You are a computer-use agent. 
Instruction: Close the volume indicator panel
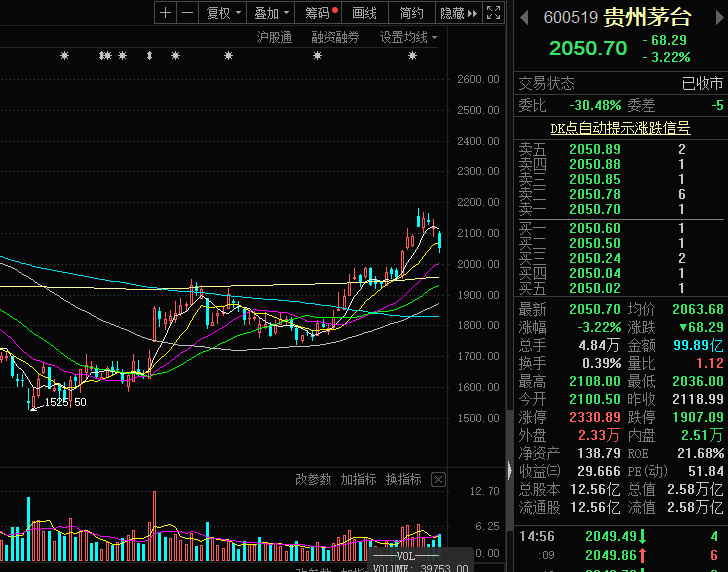tap(438, 479)
